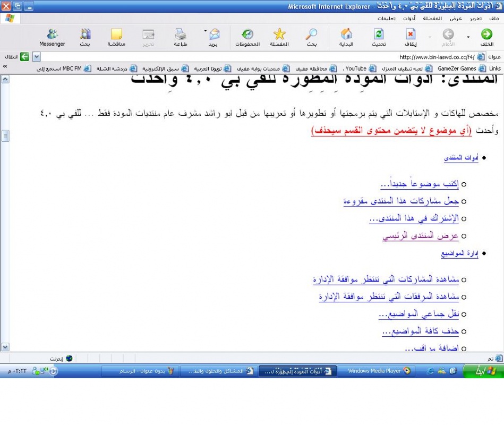This screenshot has width=504, height=425.
Task: Go to Home (البداية) house icon
Action: [346, 35]
